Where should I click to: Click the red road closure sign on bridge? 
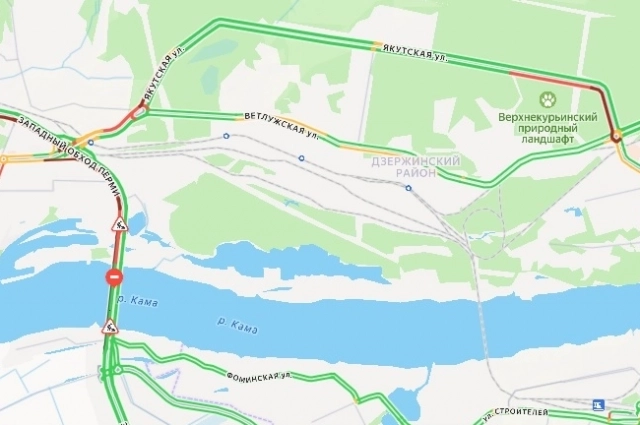pyautogui.click(x=114, y=277)
